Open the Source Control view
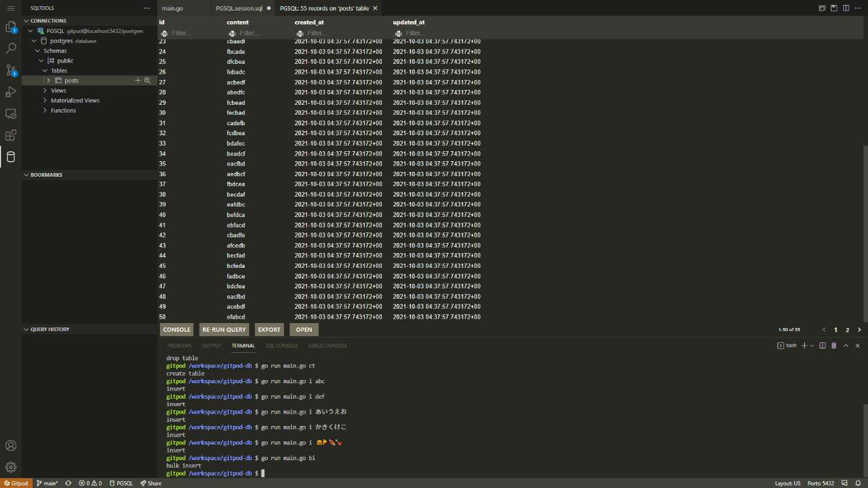This screenshot has height=488, width=868. point(11,70)
